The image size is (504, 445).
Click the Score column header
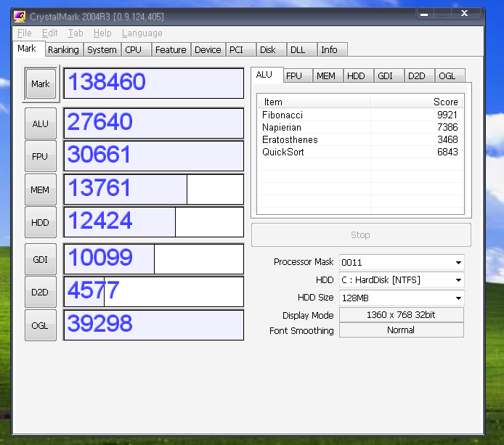[417, 102]
